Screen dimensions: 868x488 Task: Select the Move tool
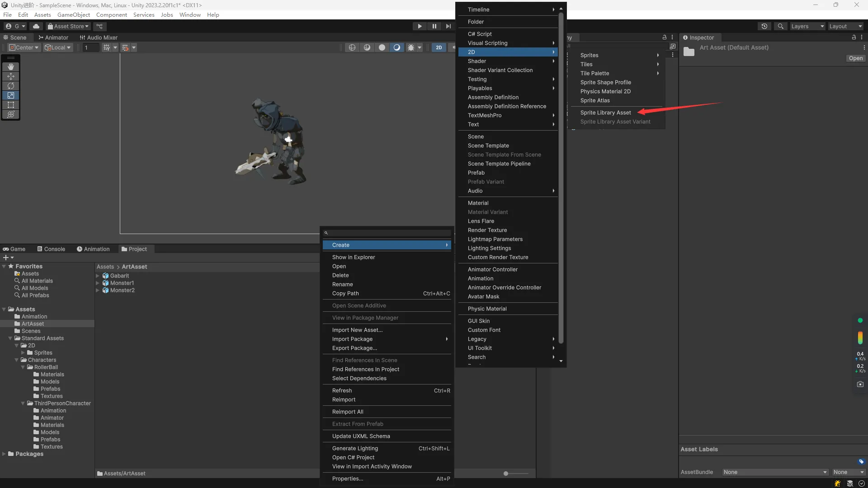click(x=11, y=76)
